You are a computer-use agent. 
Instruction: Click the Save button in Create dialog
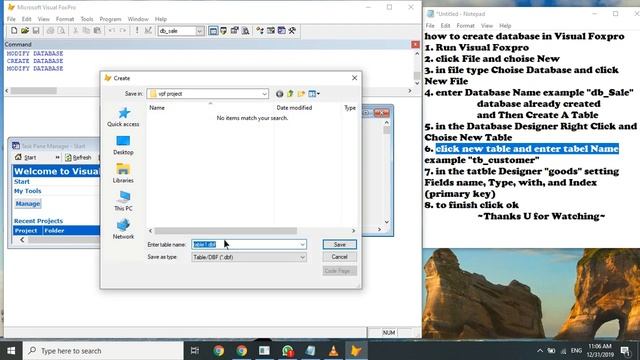point(340,244)
